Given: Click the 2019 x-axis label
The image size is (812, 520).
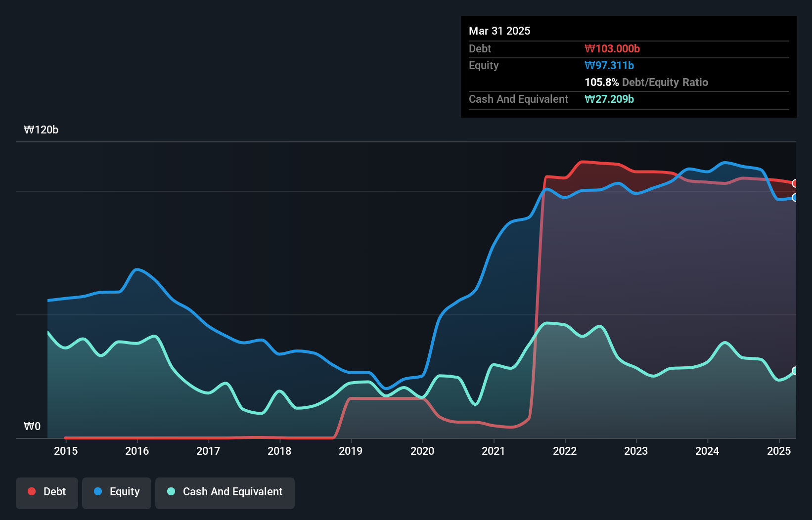Looking at the screenshot, I should (x=351, y=451).
